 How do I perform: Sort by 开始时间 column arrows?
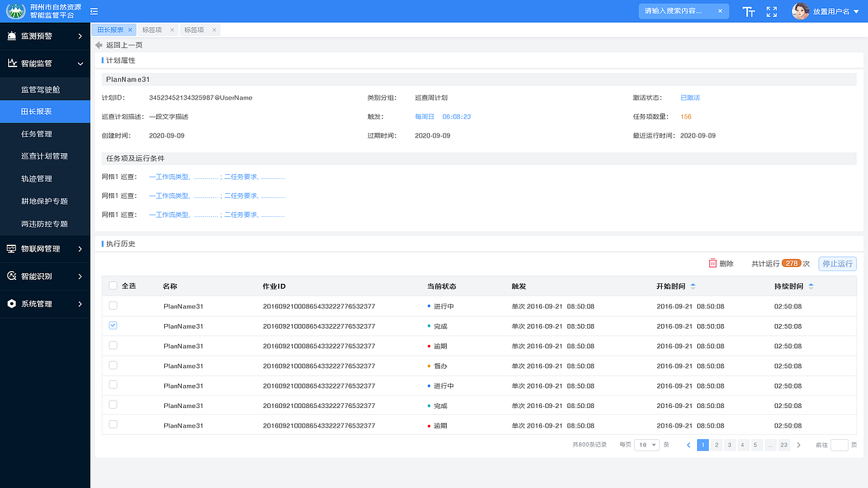point(693,286)
